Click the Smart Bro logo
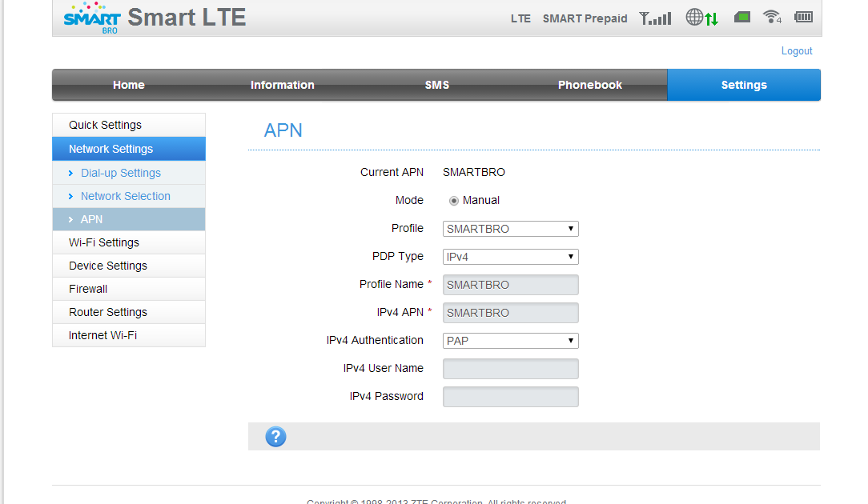Screen dimensions: 868x504 92,18
